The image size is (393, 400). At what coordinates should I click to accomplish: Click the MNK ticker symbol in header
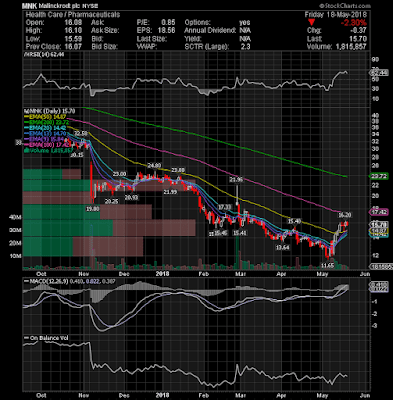29,6
